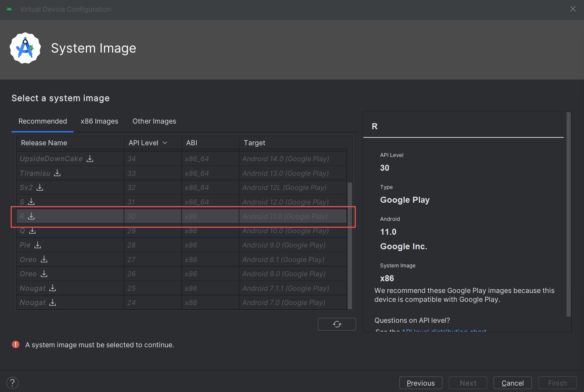Select the Android 7.1.1 (Google Play) target

tap(286, 288)
